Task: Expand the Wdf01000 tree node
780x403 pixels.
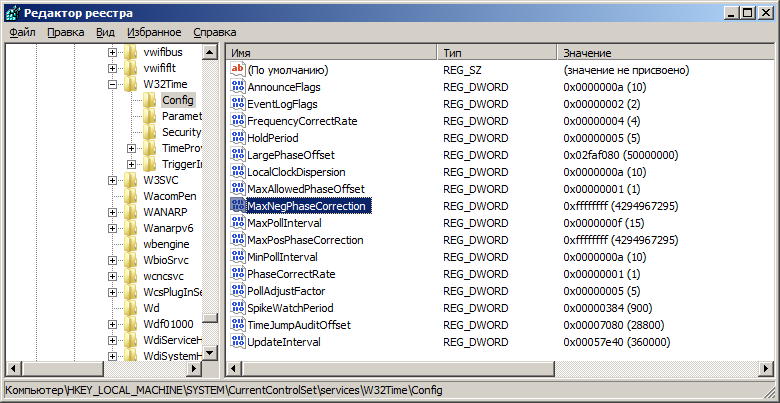Action: click(x=113, y=324)
